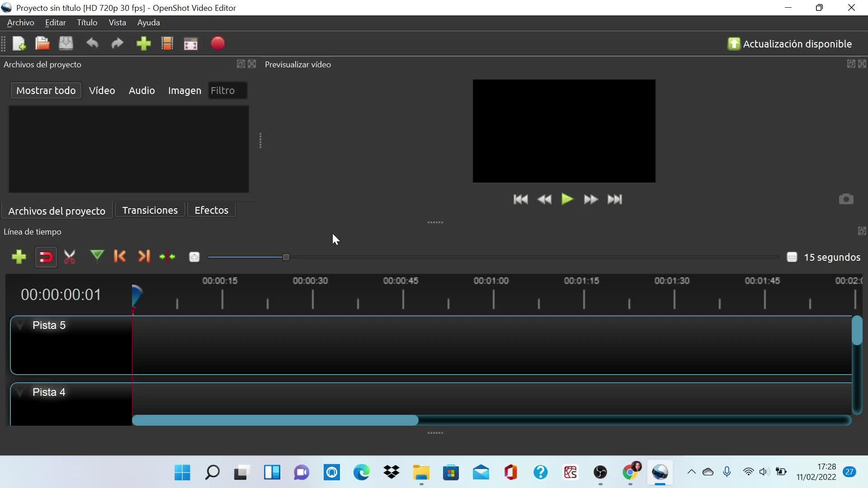
Task: Select the Mostrar todo filter
Action: [x=46, y=90]
